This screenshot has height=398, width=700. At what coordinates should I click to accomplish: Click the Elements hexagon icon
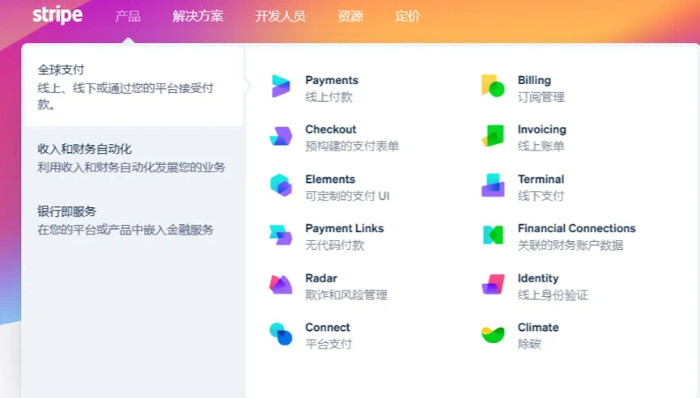pos(281,185)
